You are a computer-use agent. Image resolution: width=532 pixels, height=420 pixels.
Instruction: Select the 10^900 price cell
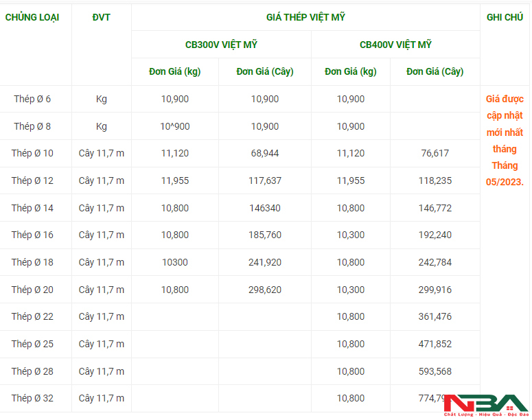coord(175,126)
